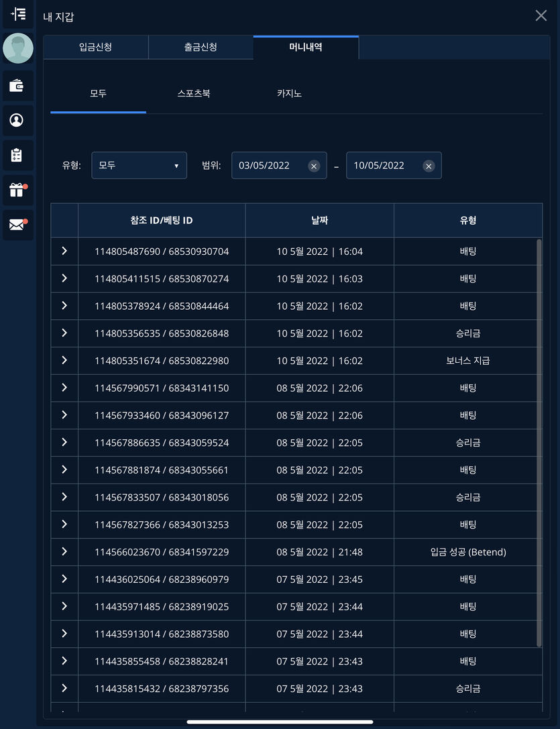Expand row 114435971485 / 68238919025
This screenshot has height=729, width=560.
(64, 606)
